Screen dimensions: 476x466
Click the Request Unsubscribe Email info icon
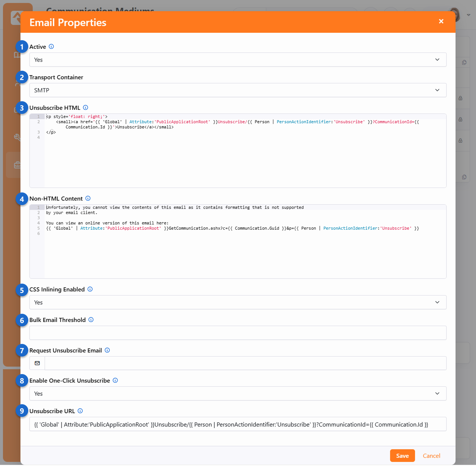pos(107,350)
